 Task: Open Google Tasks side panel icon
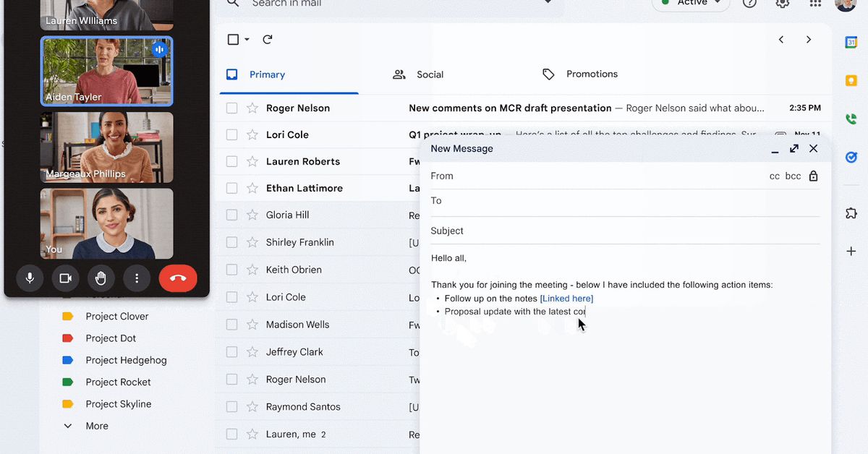pos(851,157)
